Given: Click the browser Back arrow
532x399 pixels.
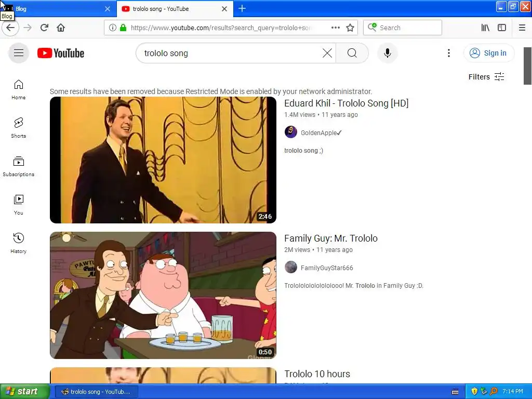Looking at the screenshot, I should click(10, 28).
